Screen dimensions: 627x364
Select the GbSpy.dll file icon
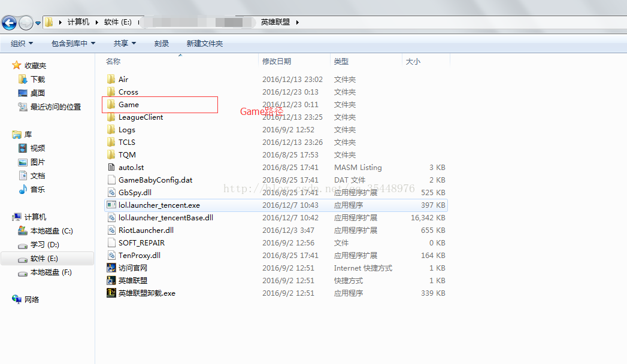pos(111,193)
